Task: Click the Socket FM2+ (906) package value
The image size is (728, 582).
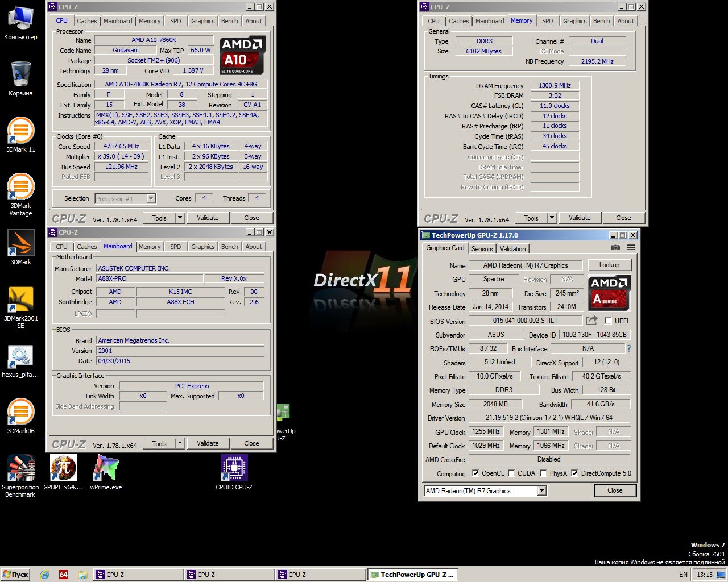Action: pyautogui.click(x=154, y=60)
